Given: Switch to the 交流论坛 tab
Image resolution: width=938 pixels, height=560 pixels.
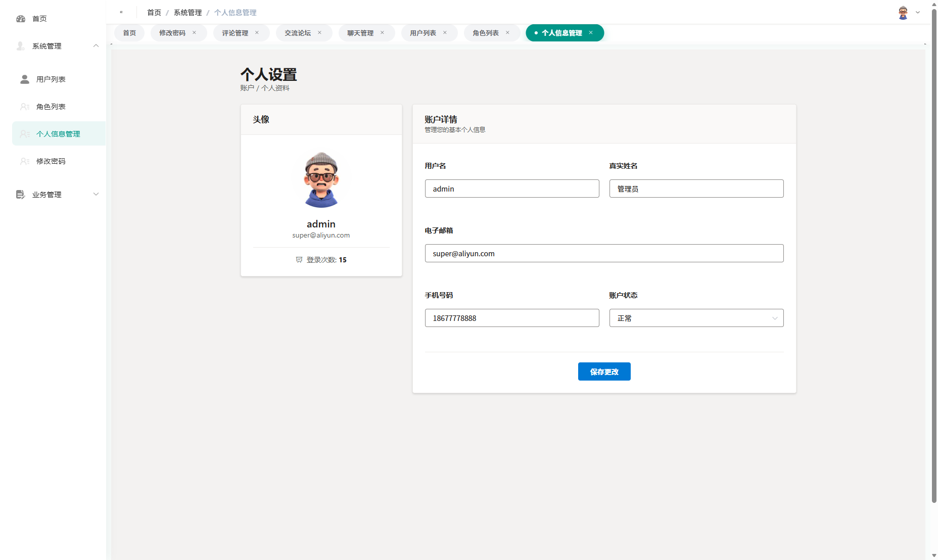Looking at the screenshot, I should coord(298,32).
